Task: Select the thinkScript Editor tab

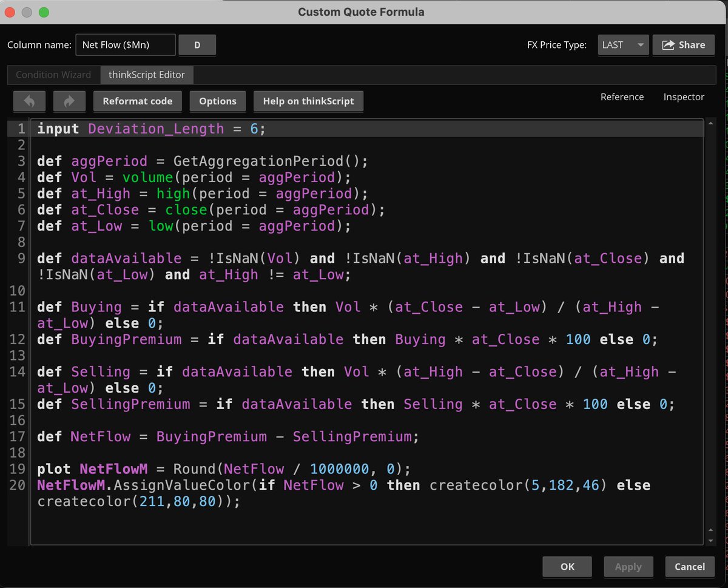Action: (147, 75)
